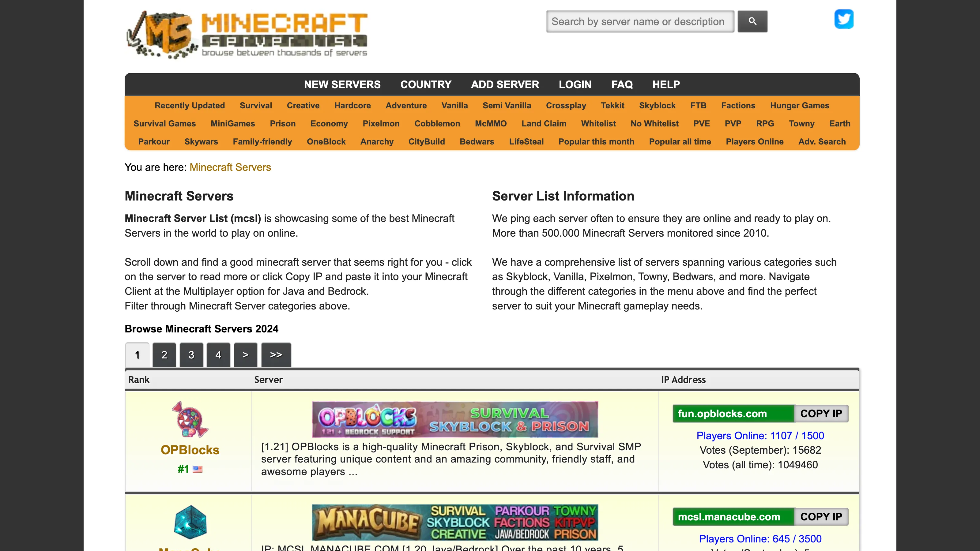Open COUNTRY menu item
Image resolution: width=980 pixels, height=551 pixels.
[x=426, y=84]
